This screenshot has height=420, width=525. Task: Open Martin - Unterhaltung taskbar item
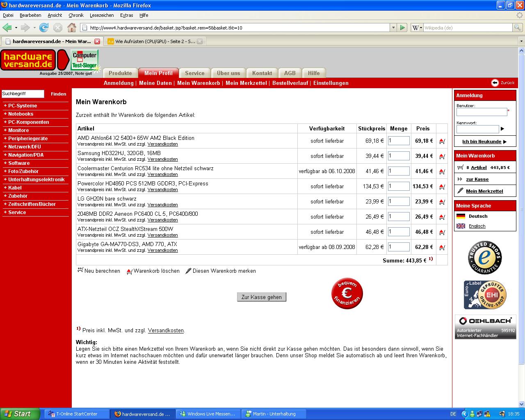click(274, 414)
